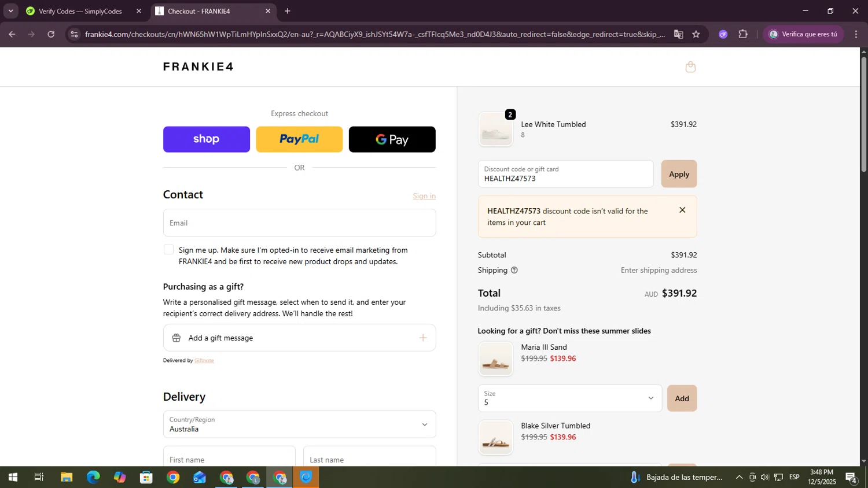
Task: Open browser extensions puzzle icon
Action: click(743, 34)
